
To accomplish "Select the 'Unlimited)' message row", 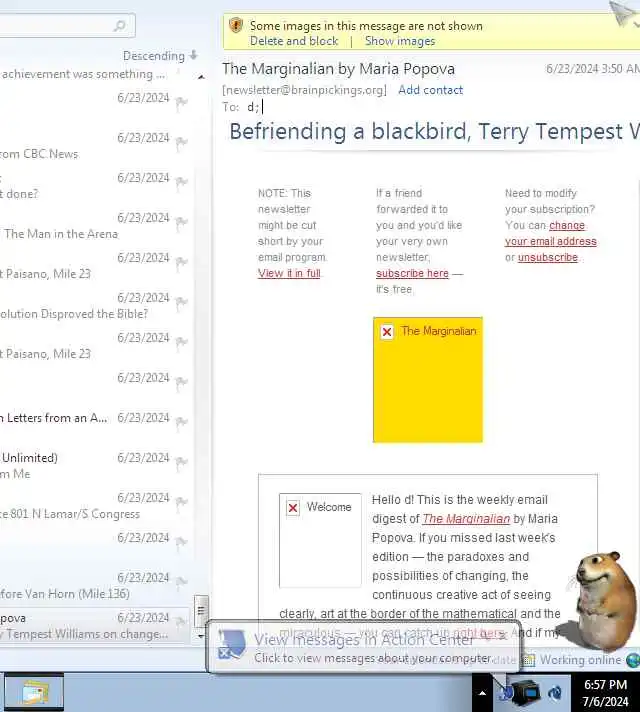I will 95,465.
